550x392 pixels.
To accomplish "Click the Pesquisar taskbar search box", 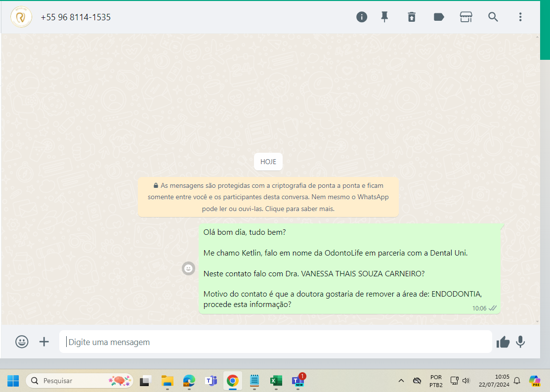I will click(x=80, y=381).
